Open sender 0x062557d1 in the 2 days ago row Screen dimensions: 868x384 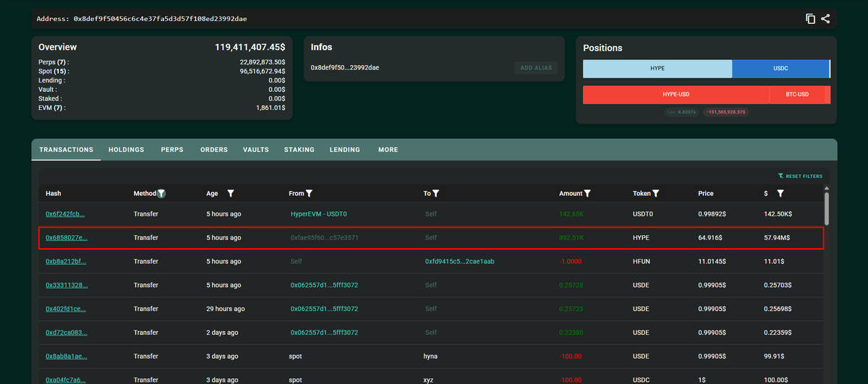tap(324, 333)
